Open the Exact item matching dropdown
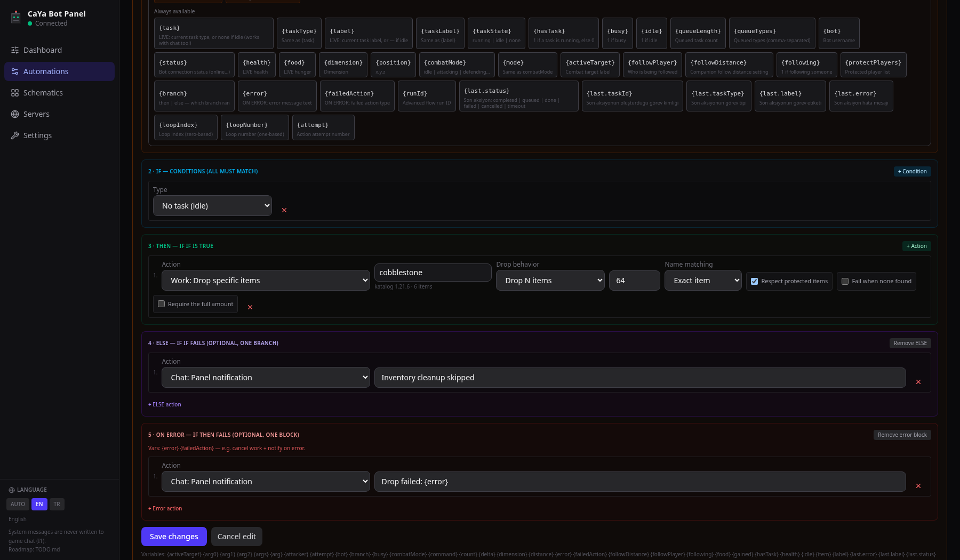This screenshot has width=960, height=560. click(x=703, y=281)
